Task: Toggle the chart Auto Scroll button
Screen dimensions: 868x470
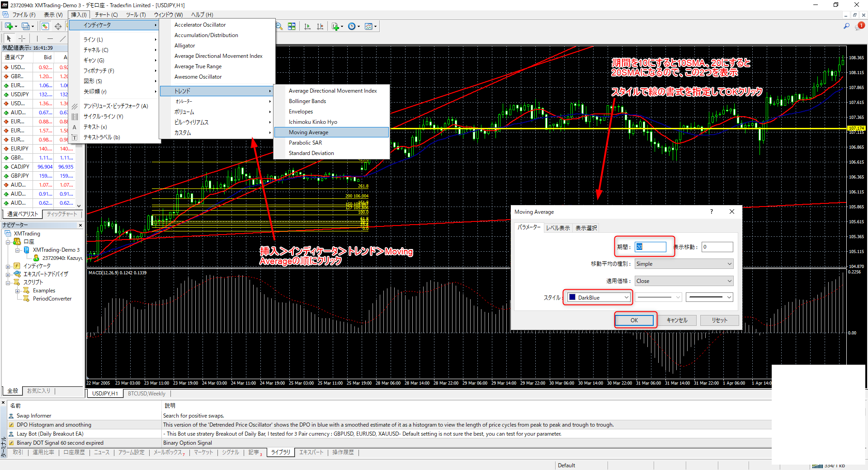Action: click(307, 26)
